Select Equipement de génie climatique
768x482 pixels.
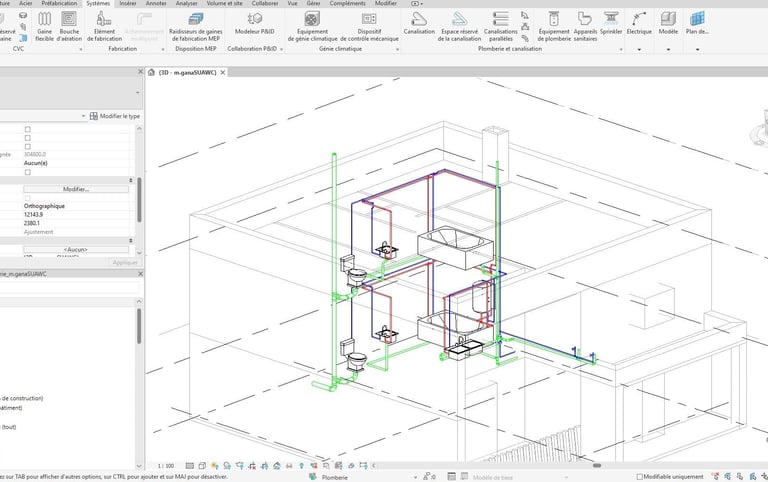tap(312, 26)
